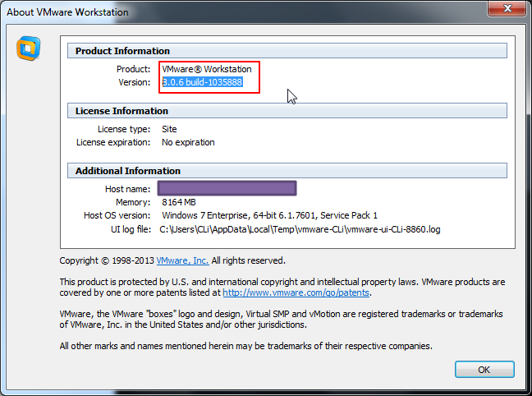Click the 'This product is protected' paragraph

click(x=282, y=287)
